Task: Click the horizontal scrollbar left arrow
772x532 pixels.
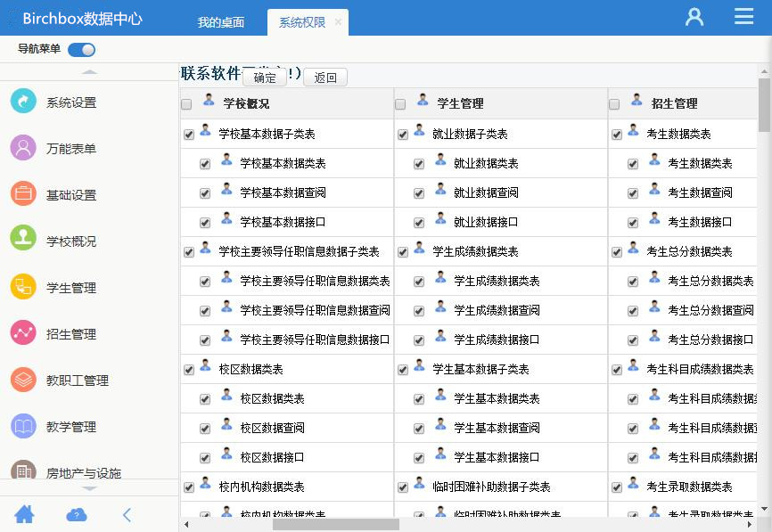Action: (186, 525)
